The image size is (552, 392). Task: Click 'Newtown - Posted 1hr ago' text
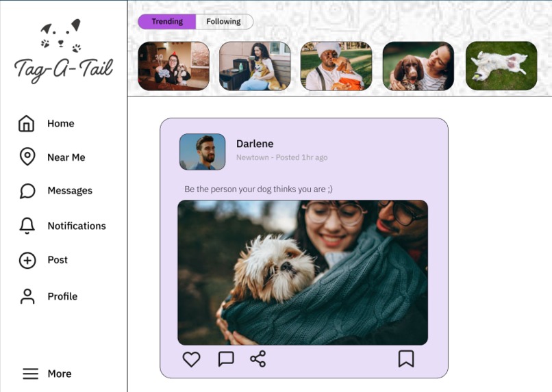[x=281, y=157]
